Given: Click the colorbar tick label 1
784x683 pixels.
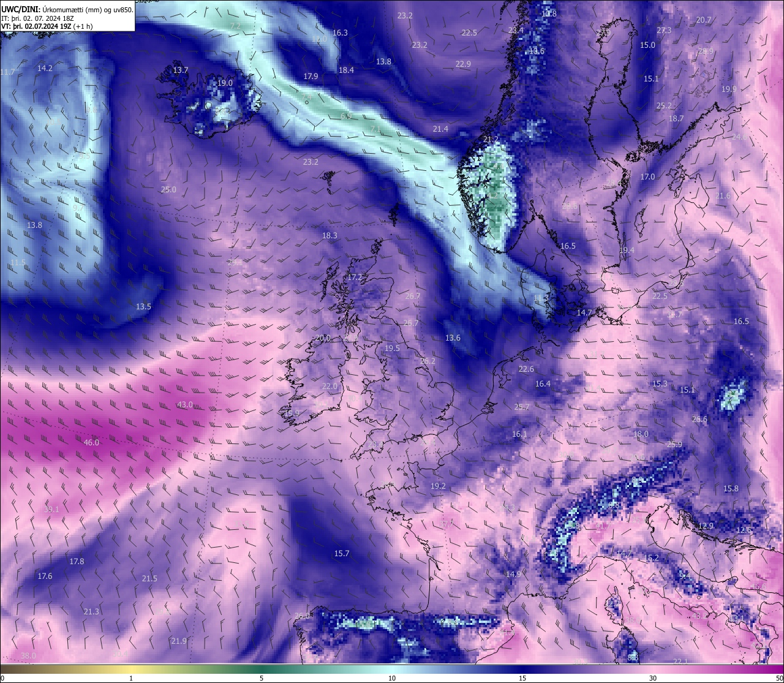Looking at the screenshot, I should click(131, 678).
